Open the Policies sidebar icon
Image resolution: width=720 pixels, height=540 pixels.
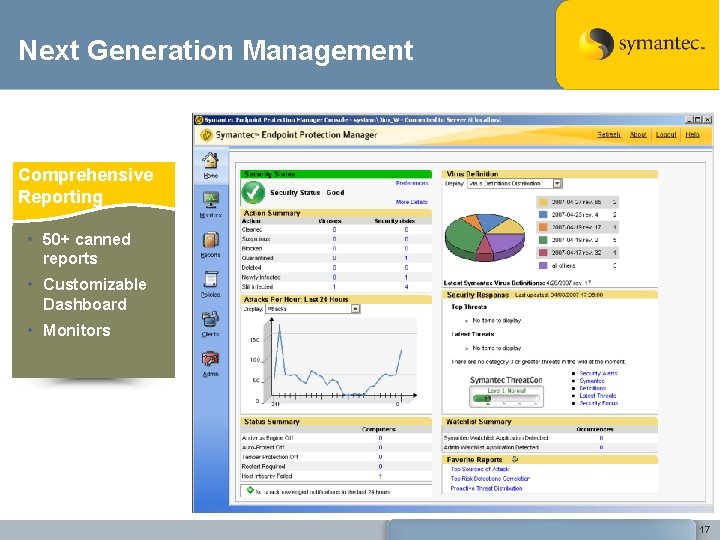tap(210, 284)
